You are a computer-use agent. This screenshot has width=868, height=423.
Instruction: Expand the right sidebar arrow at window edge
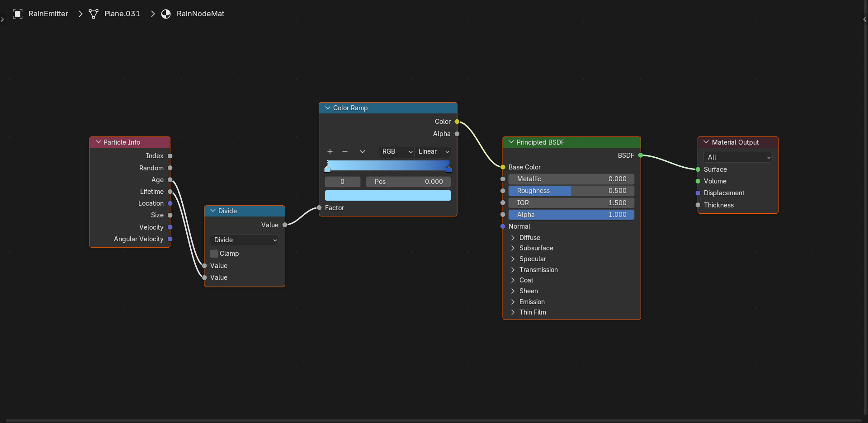pyautogui.click(x=865, y=19)
